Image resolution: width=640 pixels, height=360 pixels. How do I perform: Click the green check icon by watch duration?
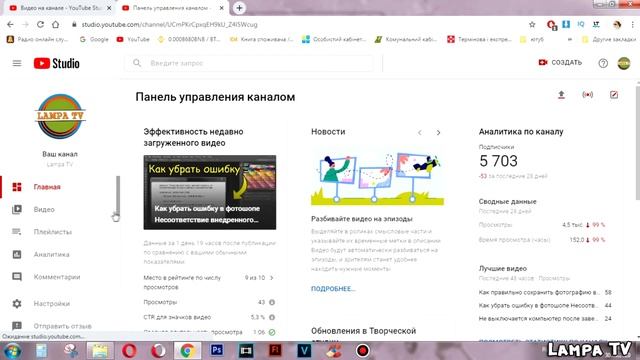(x=272, y=332)
